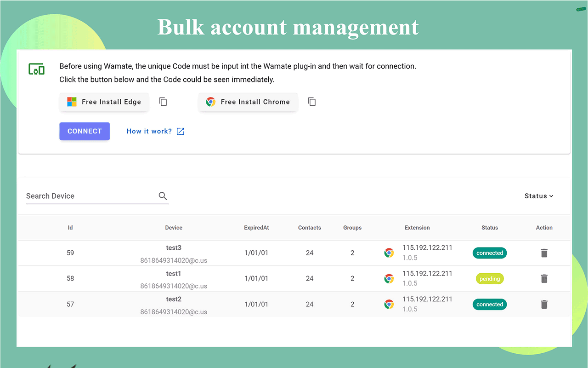The image size is (588, 368).
Task: Copy the Chrome install link icon
Action: click(312, 102)
